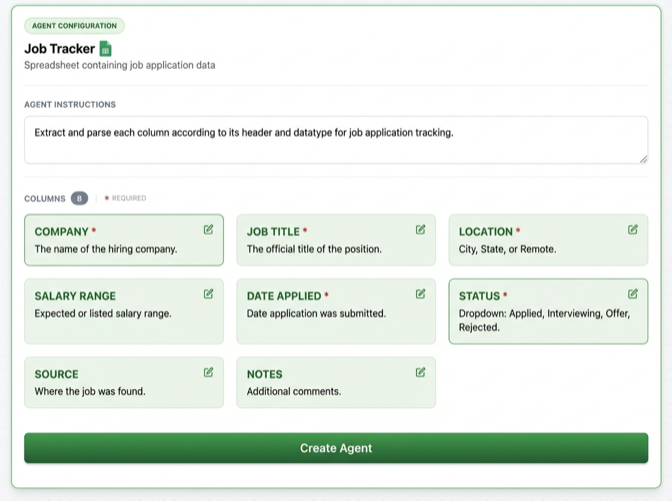Image resolution: width=672 pixels, height=501 pixels.
Task: Click 'City, State, or Remote.' description
Action: coord(507,249)
